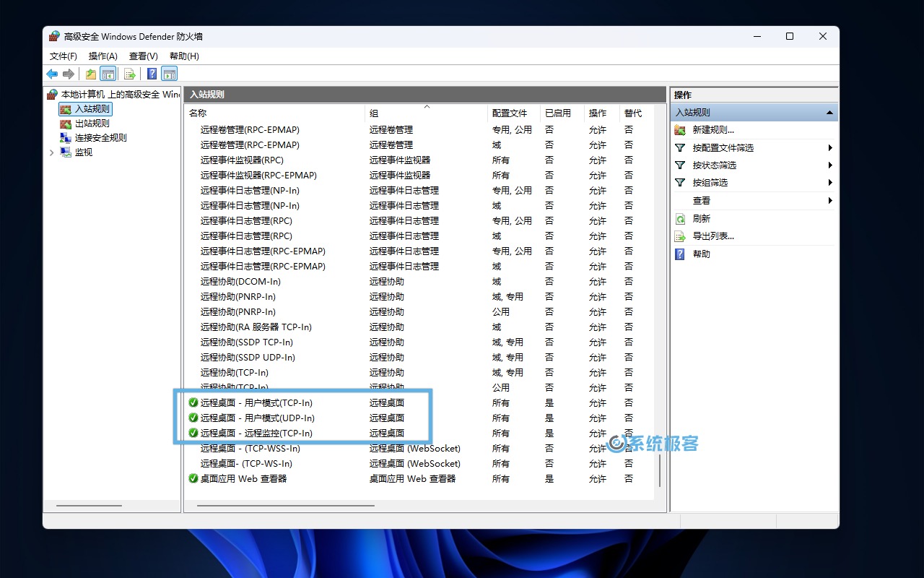The width and height of the screenshot is (924, 578).
Task: Open the 查看 submenu arrow in actions pane
Action: (830, 201)
